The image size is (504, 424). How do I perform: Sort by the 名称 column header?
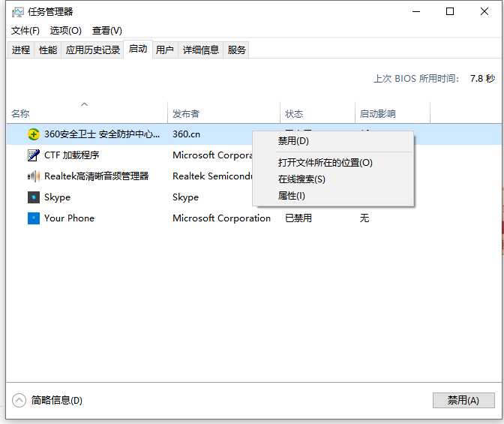pyautogui.click(x=20, y=114)
